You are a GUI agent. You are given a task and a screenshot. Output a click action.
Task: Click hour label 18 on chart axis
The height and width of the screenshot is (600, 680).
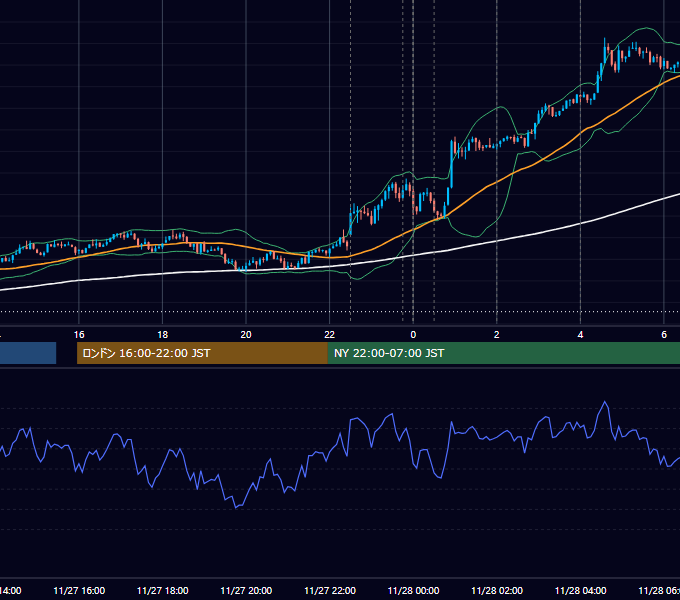[x=163, y=335]
